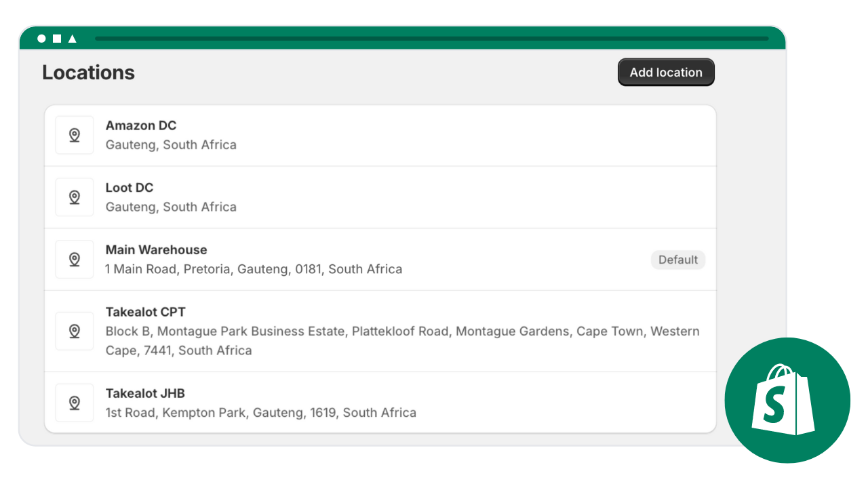Click the Locations page heading
Image resolution: width=868 pixels, height=488 pixels.
point(89,73)
